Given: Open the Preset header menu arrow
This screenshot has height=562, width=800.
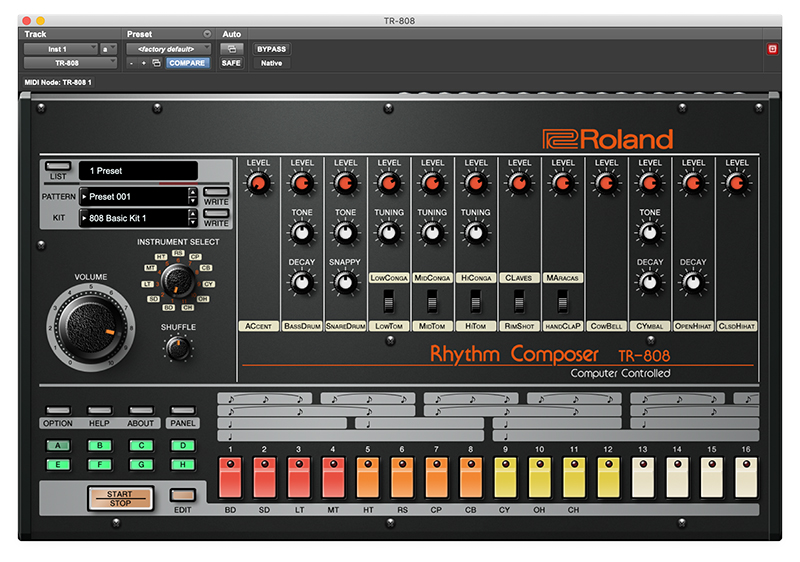Looking at the screenshot, I should (x=207, y=34).
